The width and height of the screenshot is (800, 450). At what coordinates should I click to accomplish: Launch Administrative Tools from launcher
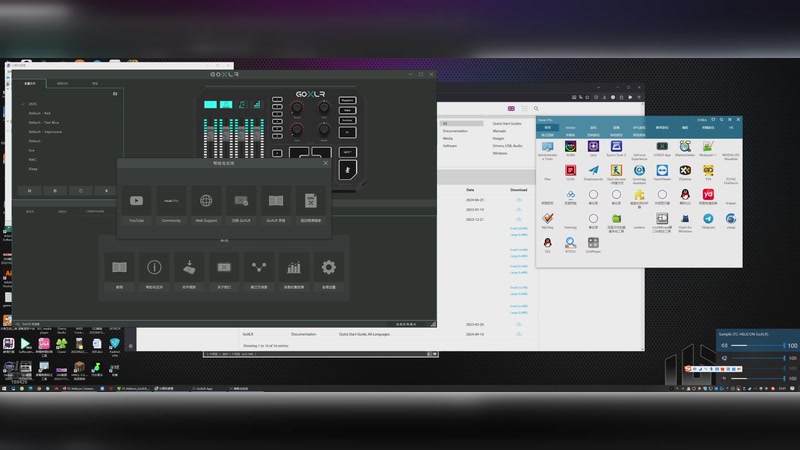(x=547, y=150)
